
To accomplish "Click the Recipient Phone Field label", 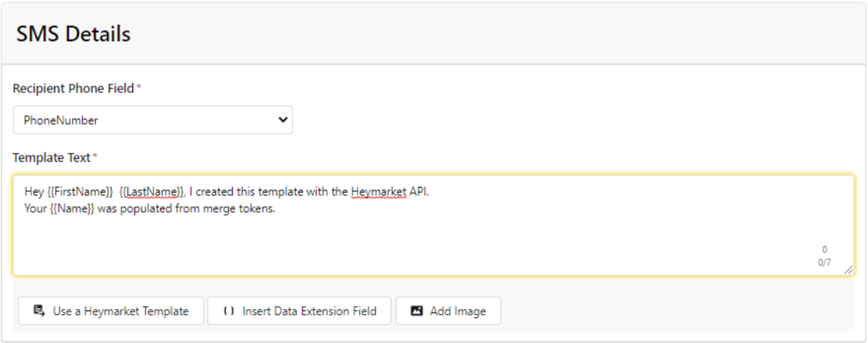I will 73,88.
